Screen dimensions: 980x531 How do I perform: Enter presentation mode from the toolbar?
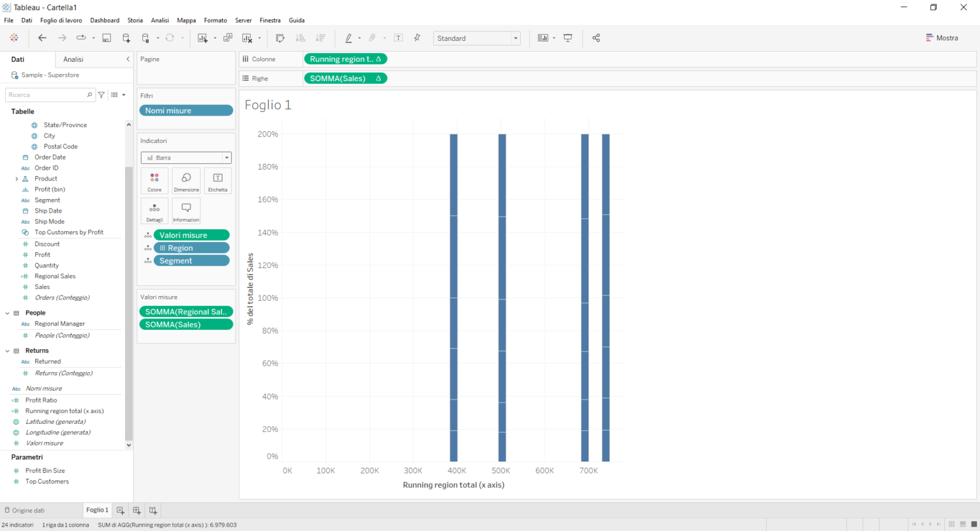click(x=568, y=38)
